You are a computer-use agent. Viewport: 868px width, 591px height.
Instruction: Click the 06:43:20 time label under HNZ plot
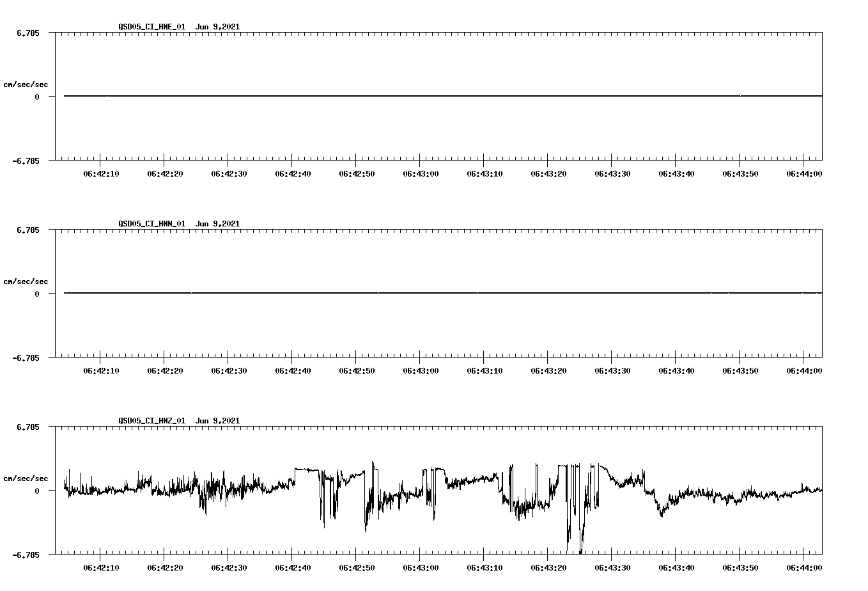point(548,568)
